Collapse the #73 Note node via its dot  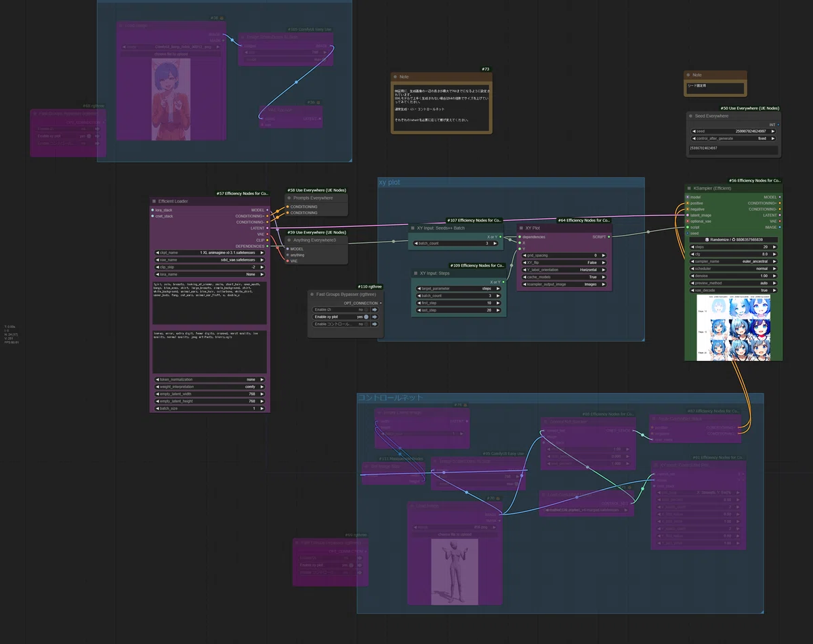tap(395, 77)
